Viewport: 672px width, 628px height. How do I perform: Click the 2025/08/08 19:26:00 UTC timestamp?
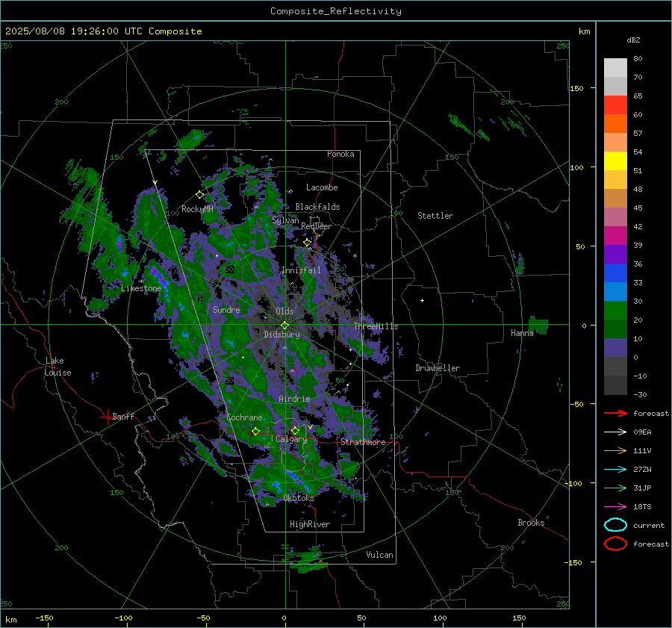pyautogui.click(x=103, y=31)
